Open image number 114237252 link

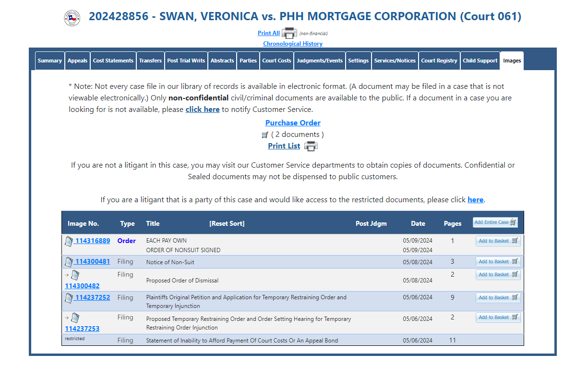93,298
